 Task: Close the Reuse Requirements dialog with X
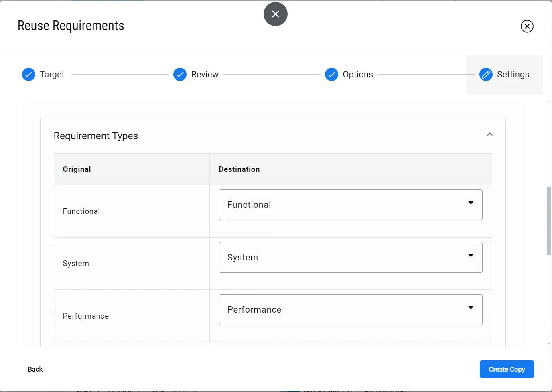tap(527, 26)
